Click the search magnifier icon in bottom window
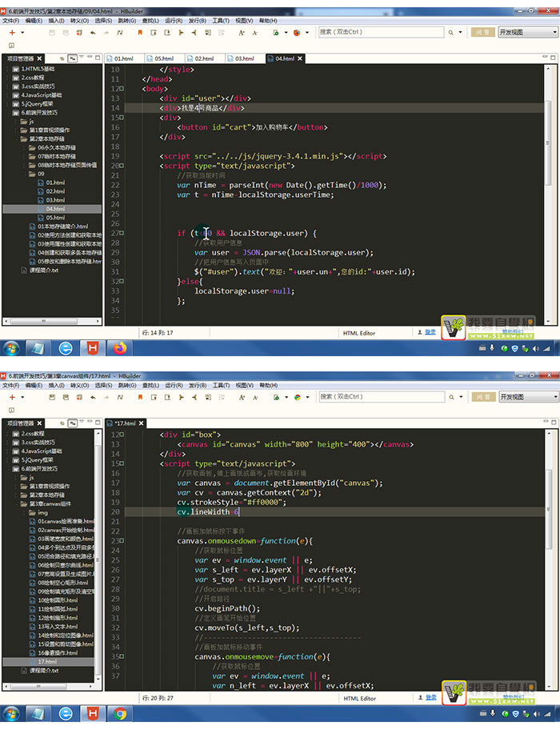Image resolution: width=560 pixels, height=730 pixels. 450,397
